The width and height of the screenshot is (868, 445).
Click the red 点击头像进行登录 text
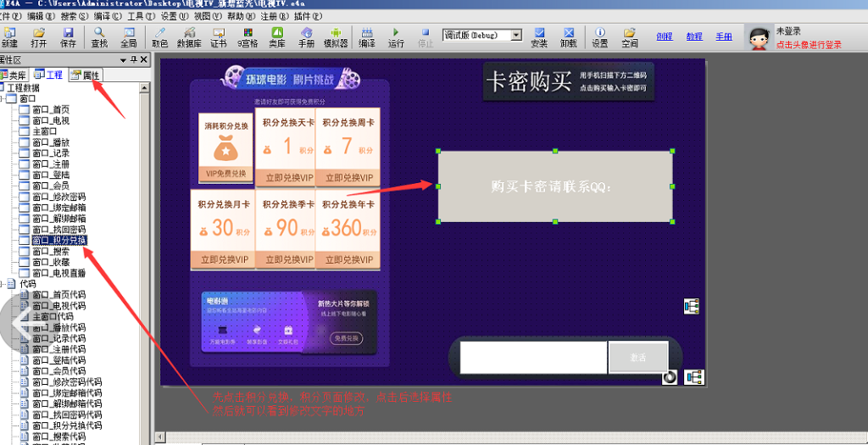pos(809,45)
